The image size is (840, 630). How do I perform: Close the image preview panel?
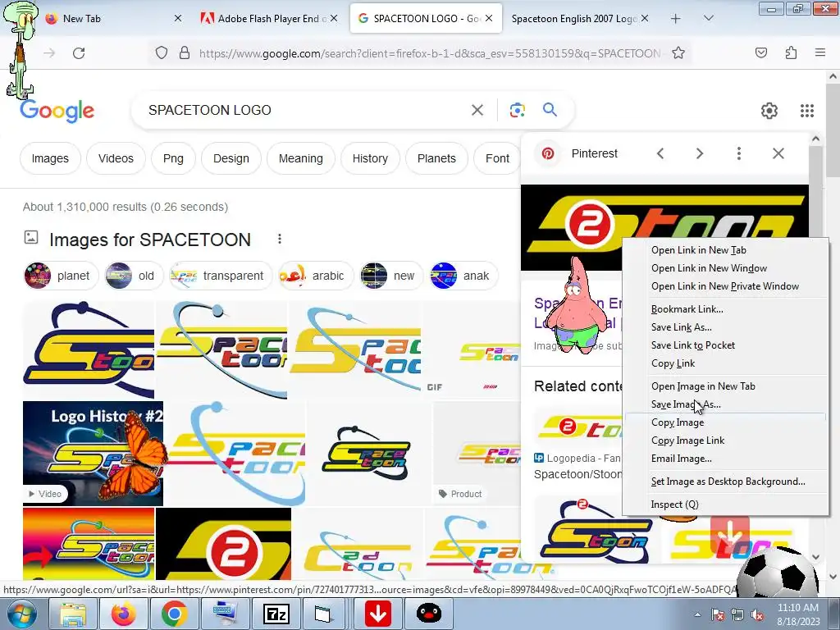tap(778, 153)
